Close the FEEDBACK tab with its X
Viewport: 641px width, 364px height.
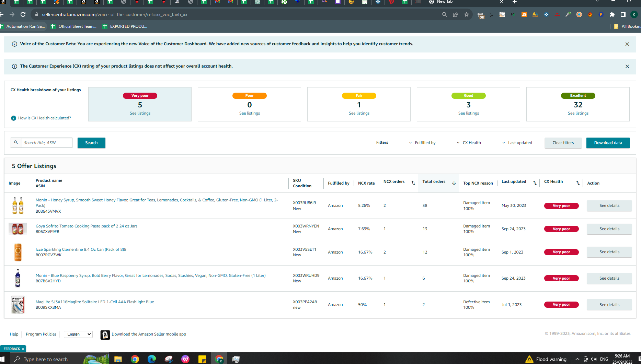coord(23,349)
